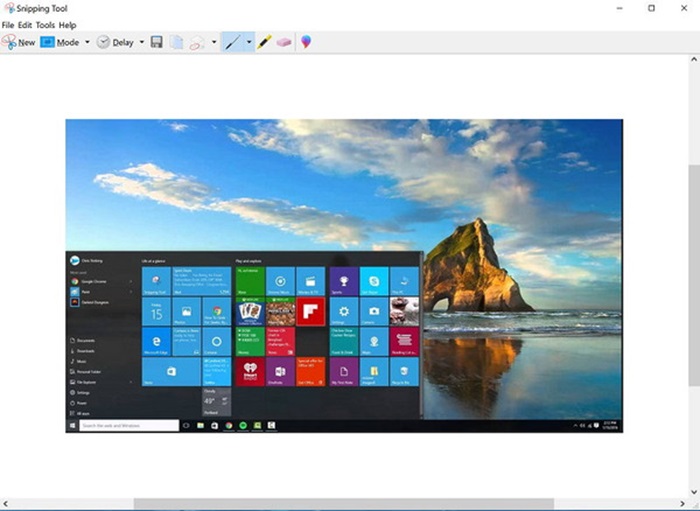Open the Tools menu
700x511 pixels.
(x=45, y=24)
